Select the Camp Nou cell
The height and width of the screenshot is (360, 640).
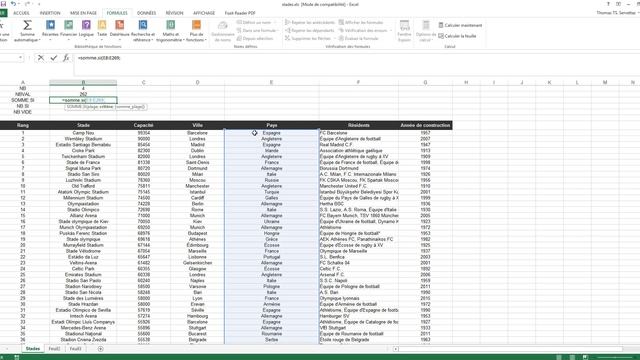click(83, 133)
